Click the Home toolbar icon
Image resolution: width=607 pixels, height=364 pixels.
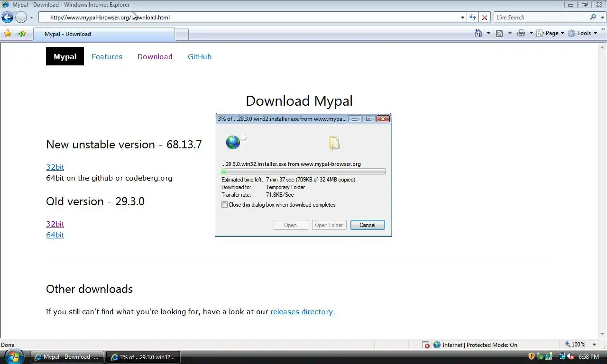point(478,33)
